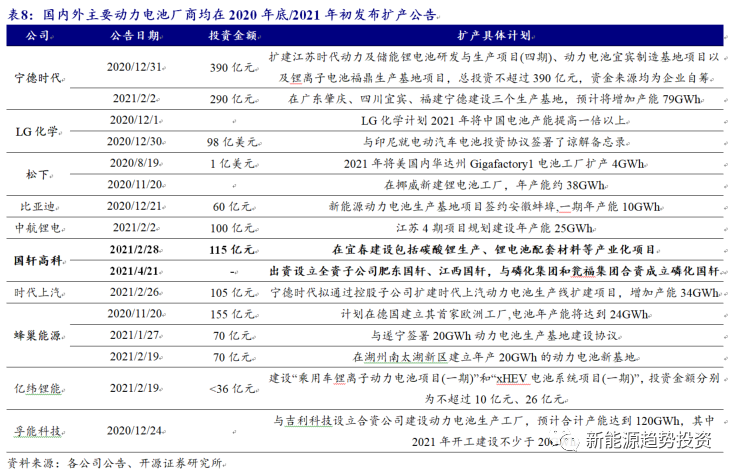
Task: Click the 公司 column header
Action: point(38,36)
